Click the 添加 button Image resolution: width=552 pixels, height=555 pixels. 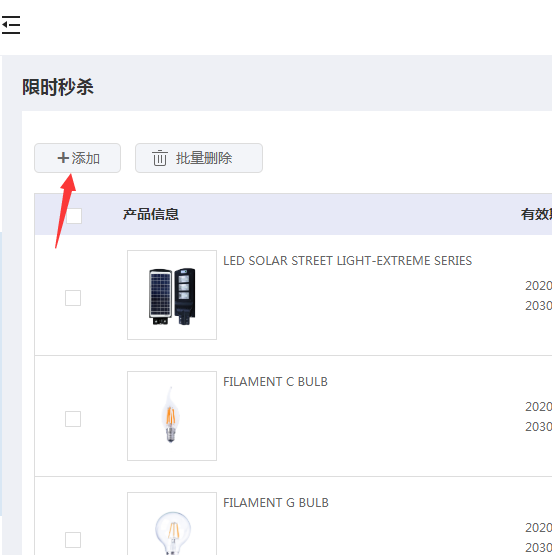pyautogui.click(x=77, y=158)
